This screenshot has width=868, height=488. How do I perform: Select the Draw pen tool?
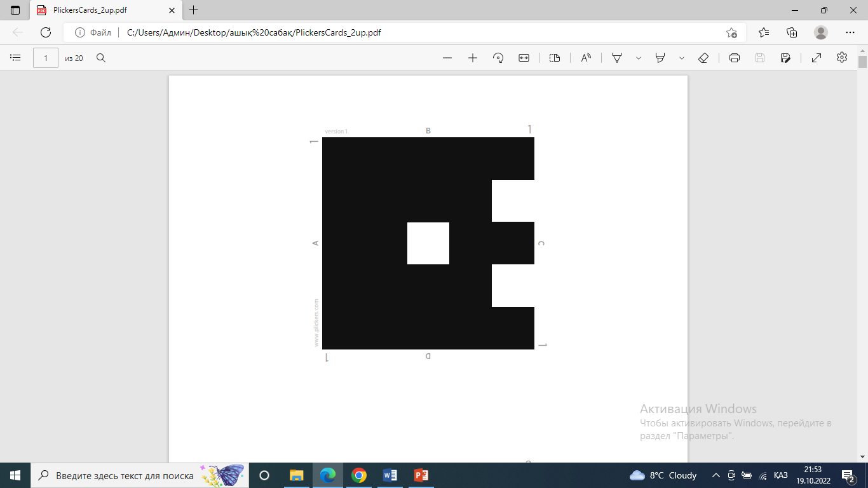pyautogui.click(x=616, y=58)
